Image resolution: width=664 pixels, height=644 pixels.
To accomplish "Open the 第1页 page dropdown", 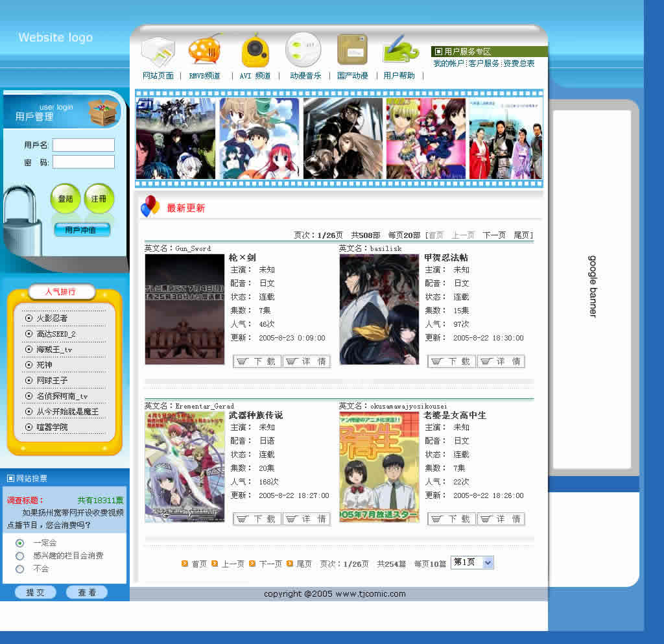I will coord(472,562).
